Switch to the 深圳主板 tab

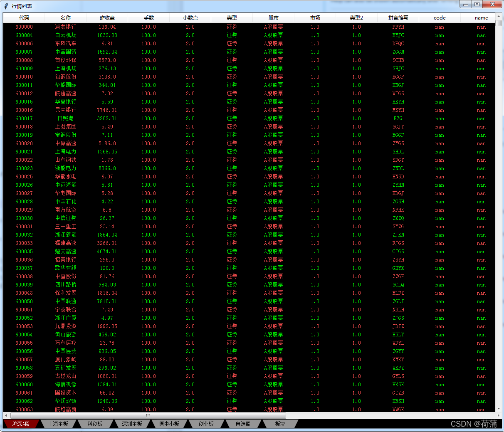(132, 424)
